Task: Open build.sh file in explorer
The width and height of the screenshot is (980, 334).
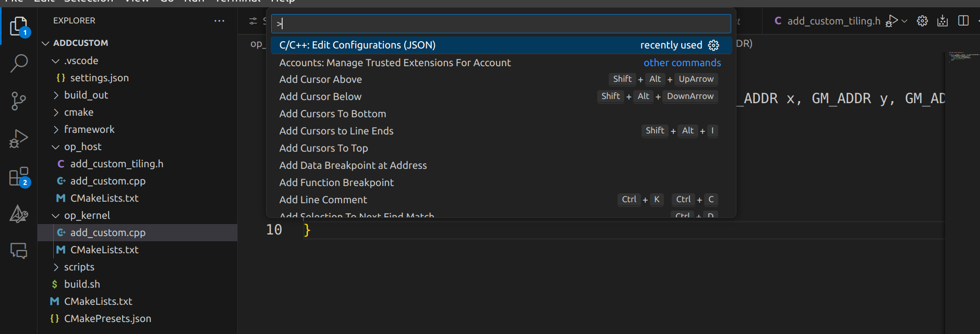Action: coord(82,284)
